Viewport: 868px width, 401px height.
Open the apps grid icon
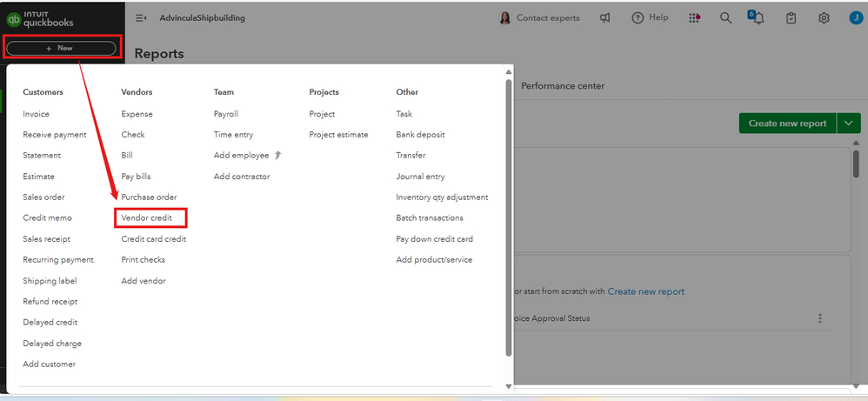pyautogui.click(x=694, y=17)
